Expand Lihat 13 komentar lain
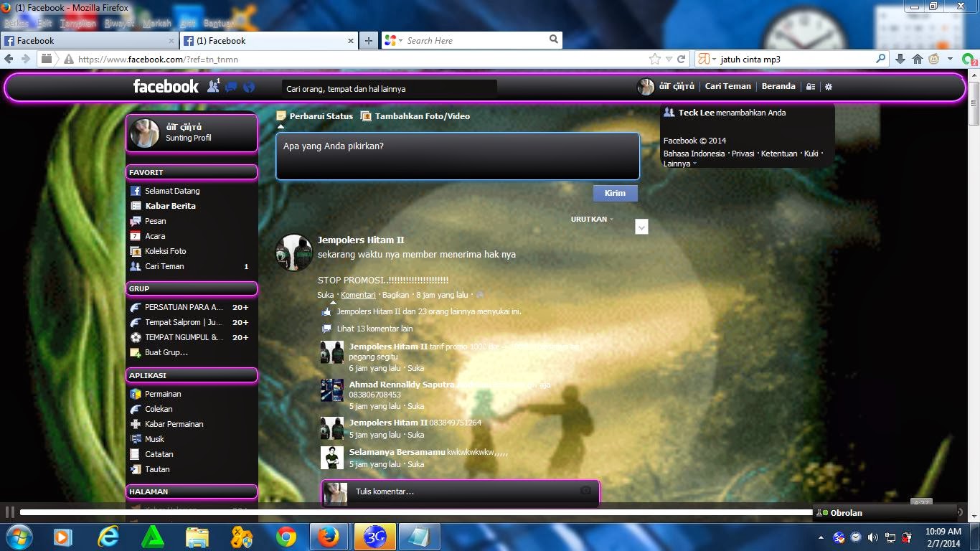 (x=374, y=329)
